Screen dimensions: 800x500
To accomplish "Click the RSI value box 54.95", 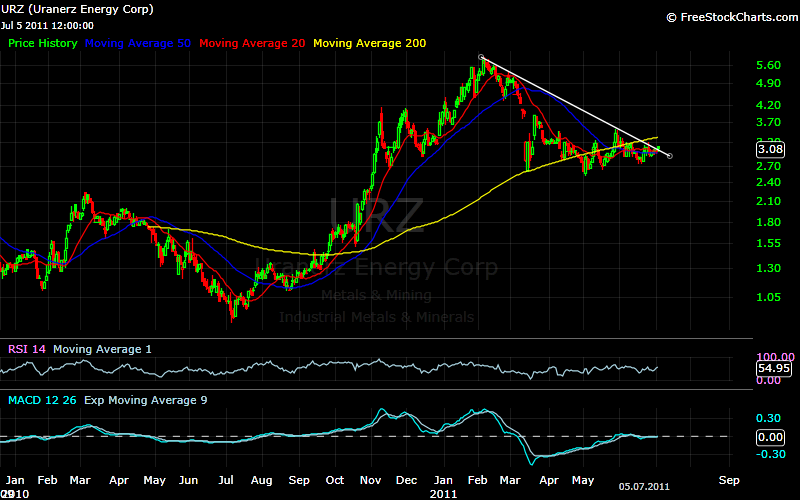I will (771, 368).
